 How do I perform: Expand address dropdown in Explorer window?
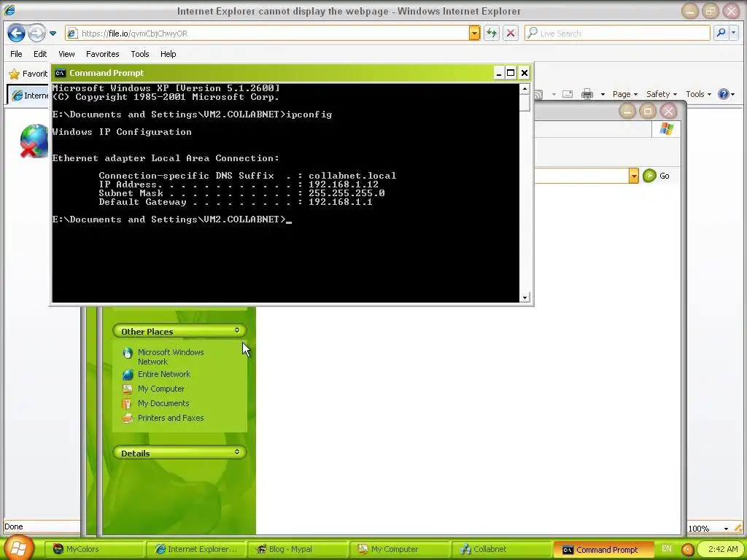click(634, 176)
